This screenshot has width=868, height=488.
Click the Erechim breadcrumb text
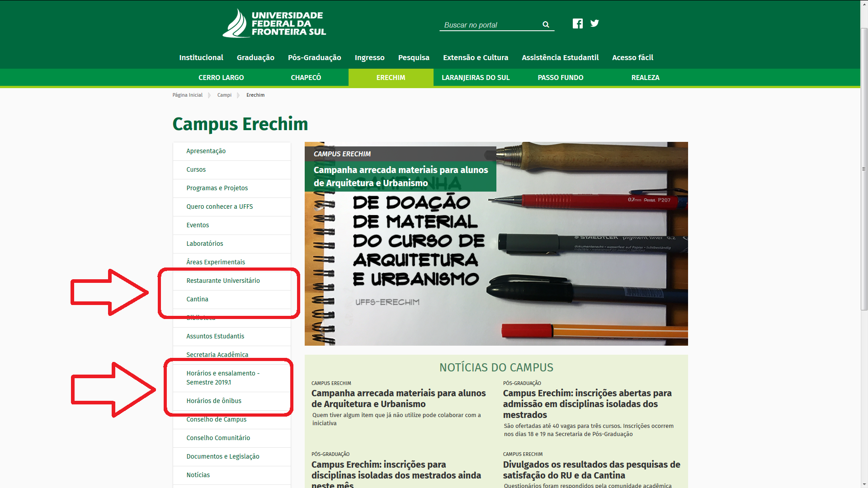(x=255, y=95)
